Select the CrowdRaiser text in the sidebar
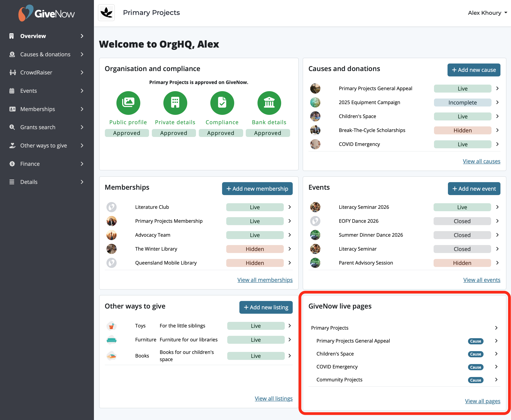 36,72
